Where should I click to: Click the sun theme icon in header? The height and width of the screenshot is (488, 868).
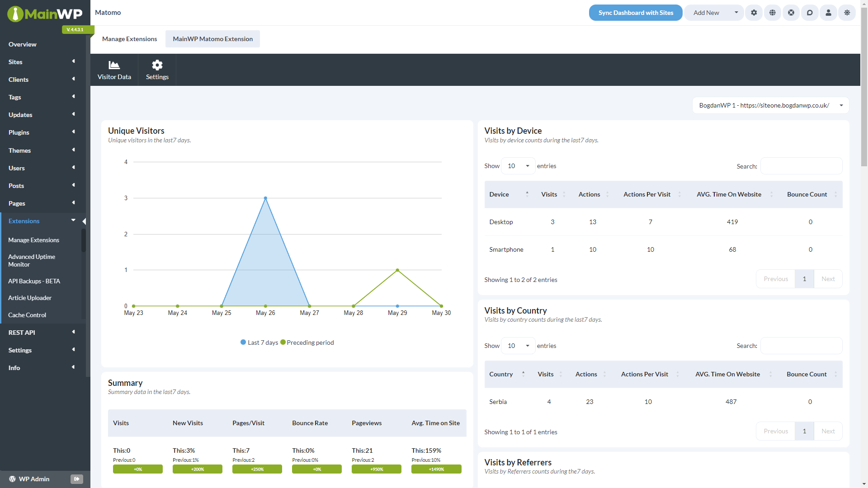pos(847,13)
